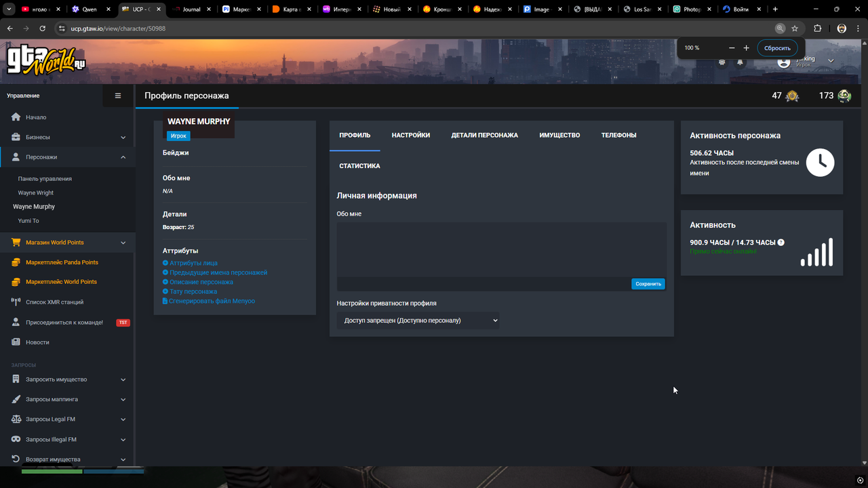The image size is (868, 488).
Task: Expand the Возврат имущества chevron
Action: coord(123,460)
